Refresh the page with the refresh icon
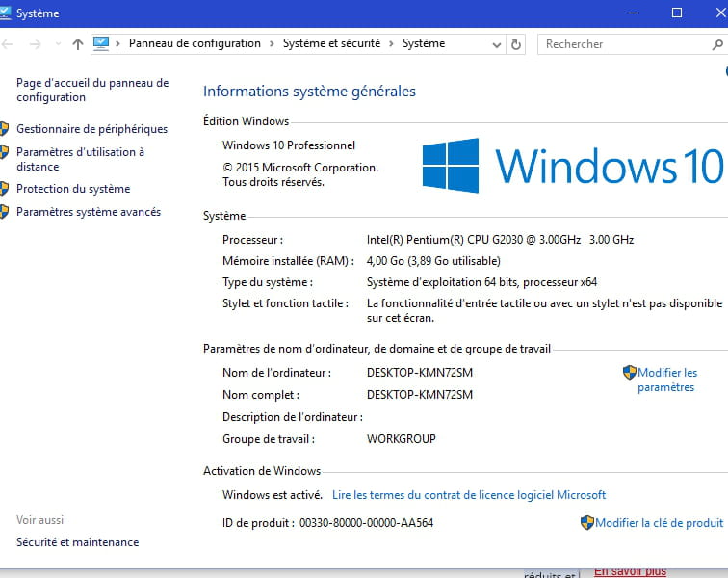The width and height of the screenshot is (728, 578). tap(516, 44)
